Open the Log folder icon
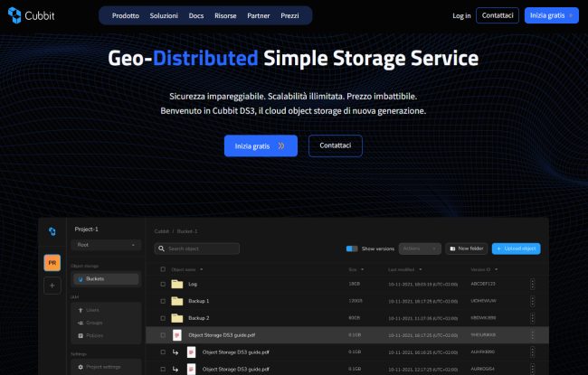 [177, 285]
